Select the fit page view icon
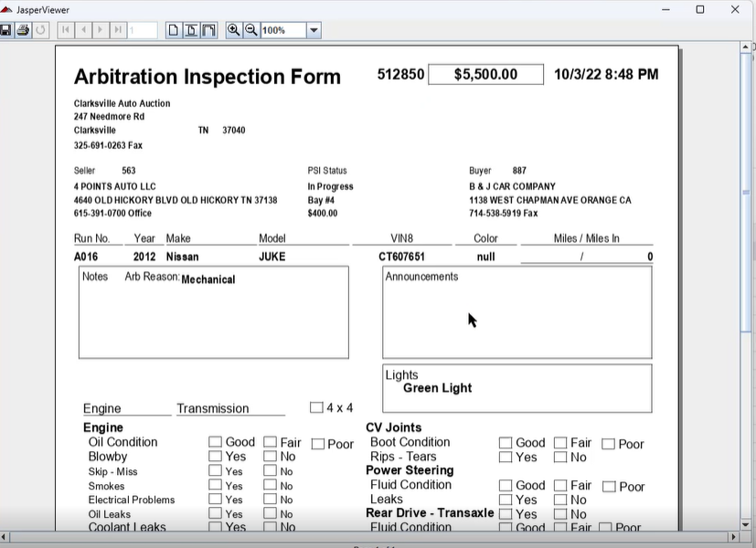 point(191,30)
